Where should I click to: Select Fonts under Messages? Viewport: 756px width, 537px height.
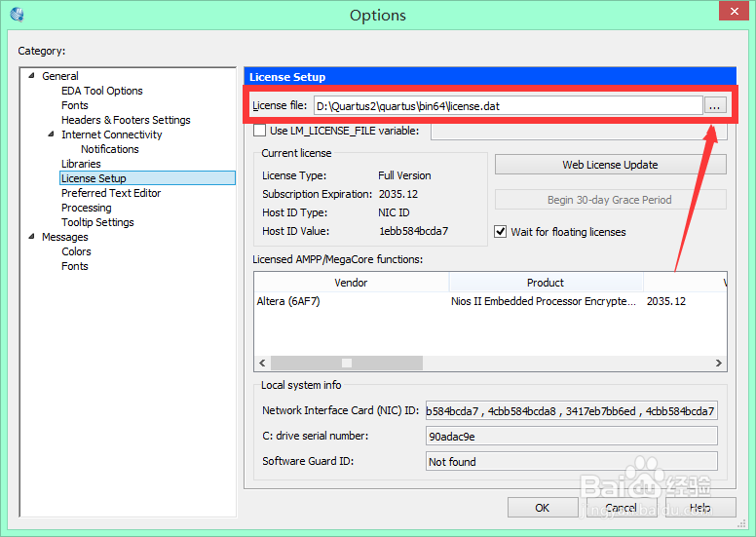coord(75,266)
